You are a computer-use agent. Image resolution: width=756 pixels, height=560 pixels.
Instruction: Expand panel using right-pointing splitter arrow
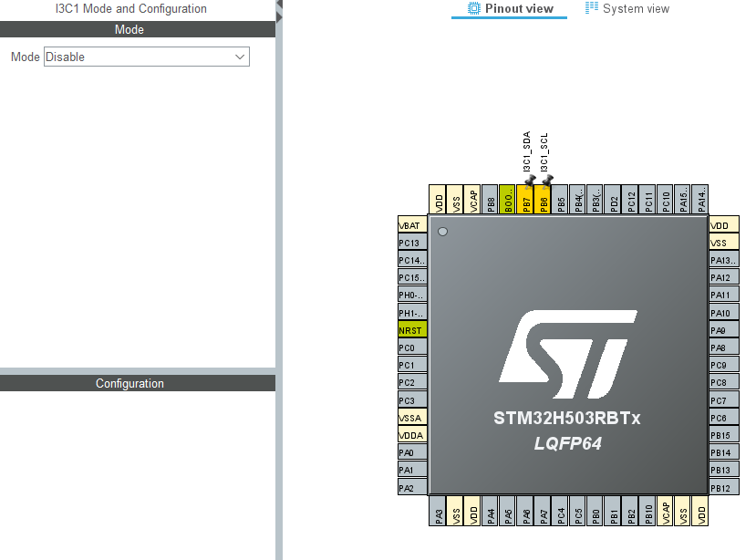279,17
